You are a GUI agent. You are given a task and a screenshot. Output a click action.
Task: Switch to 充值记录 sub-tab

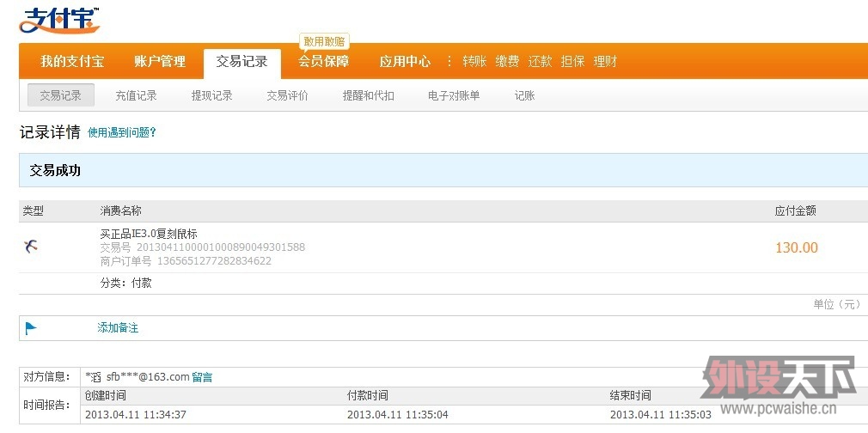136,95
